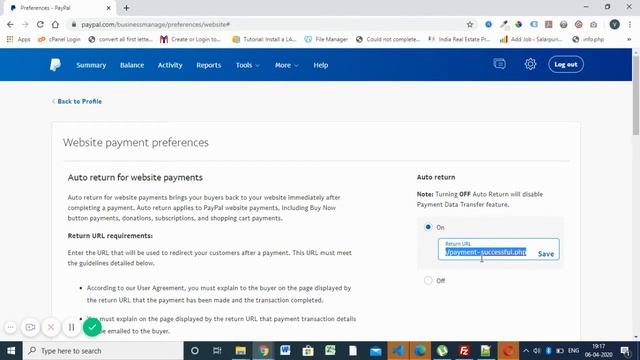
Task: Open the PayPal messages icon
Action: pyautogui.click(x=499, y=64)
